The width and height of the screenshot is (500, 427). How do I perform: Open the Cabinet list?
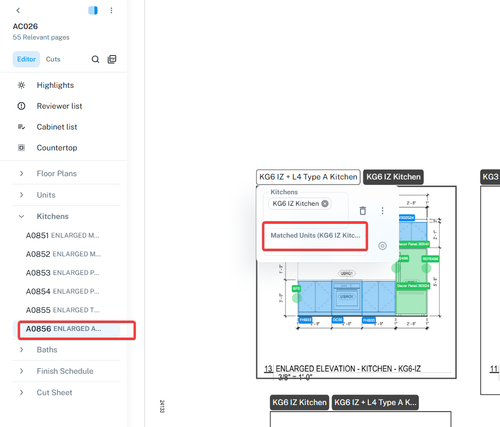[x=57, y=127]
